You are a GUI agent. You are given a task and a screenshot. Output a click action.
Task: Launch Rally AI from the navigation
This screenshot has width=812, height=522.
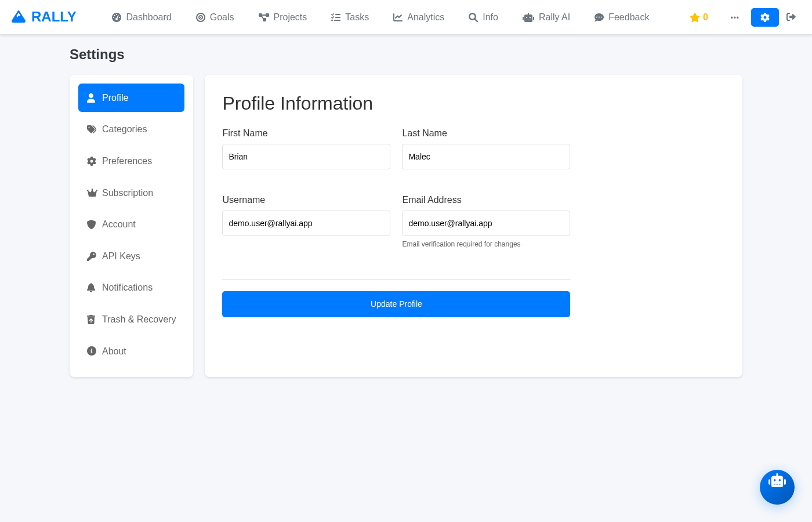546,17
